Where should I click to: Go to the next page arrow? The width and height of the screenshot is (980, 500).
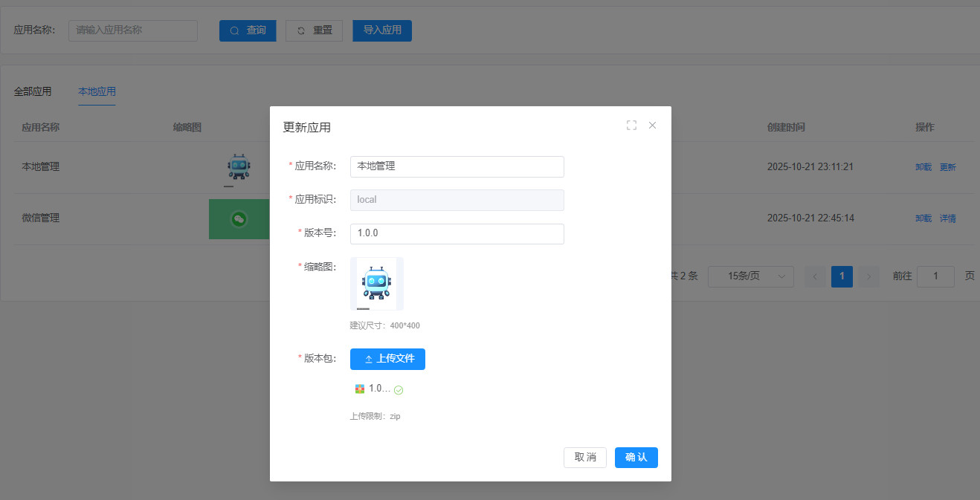pyautogui.click(x=868, y=276)
